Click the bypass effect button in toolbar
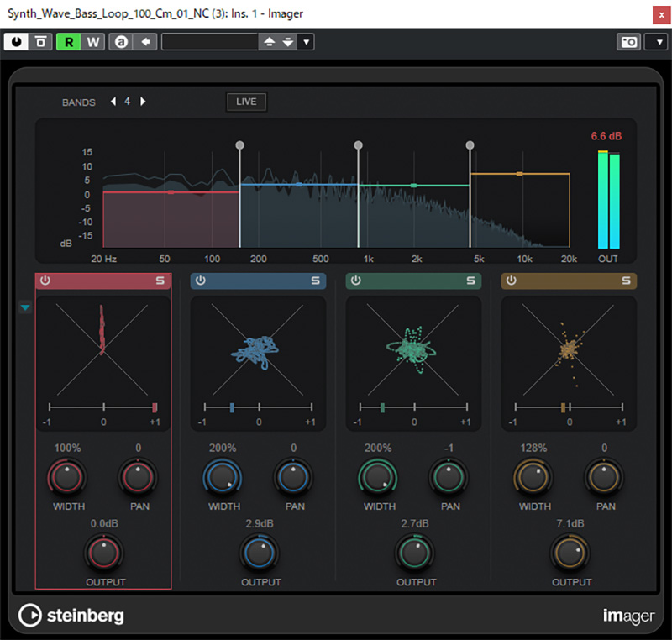 coord(40,42)
